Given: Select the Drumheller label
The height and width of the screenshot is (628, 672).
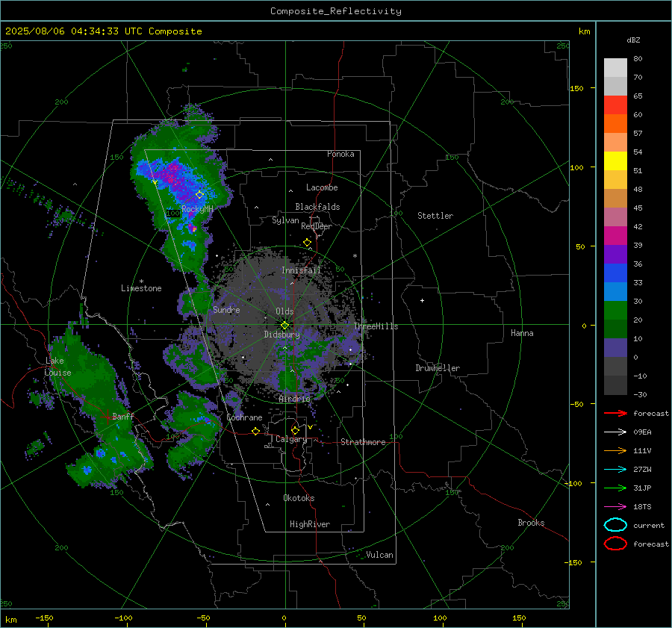Looking at the screenshot, I should click(x=438, y=368).
